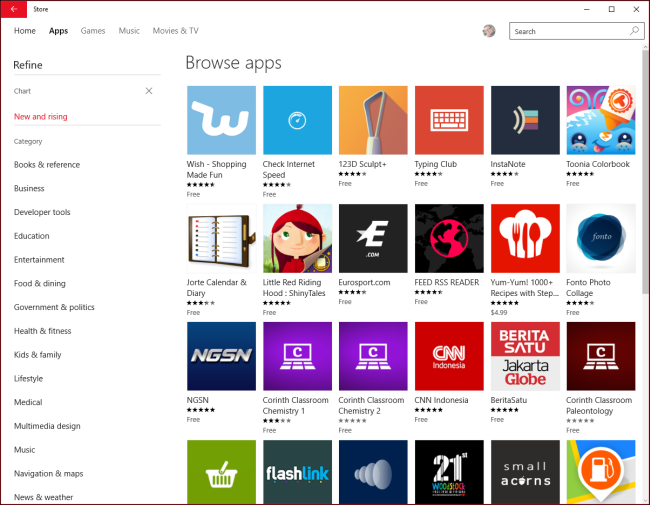Open the Corinth Classroom Chemistry 2 icon
Screen dimensions: 650x505
(x=373, y=356)
